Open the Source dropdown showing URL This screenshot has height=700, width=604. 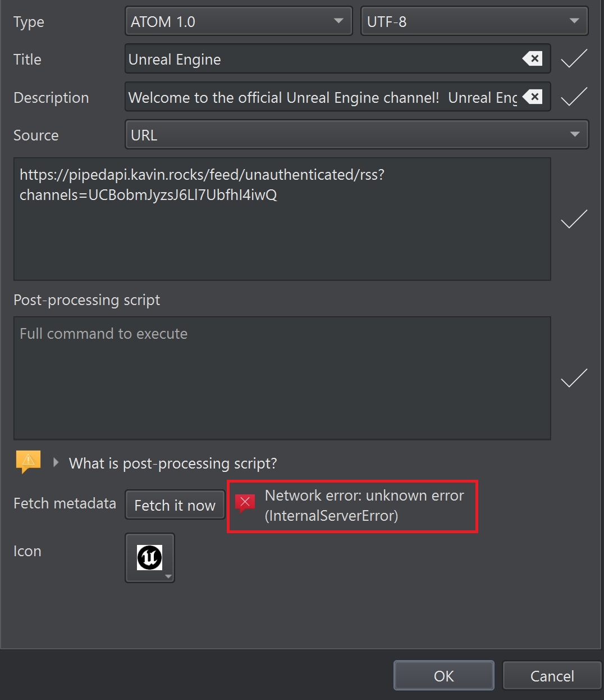(x=574, y=134)
